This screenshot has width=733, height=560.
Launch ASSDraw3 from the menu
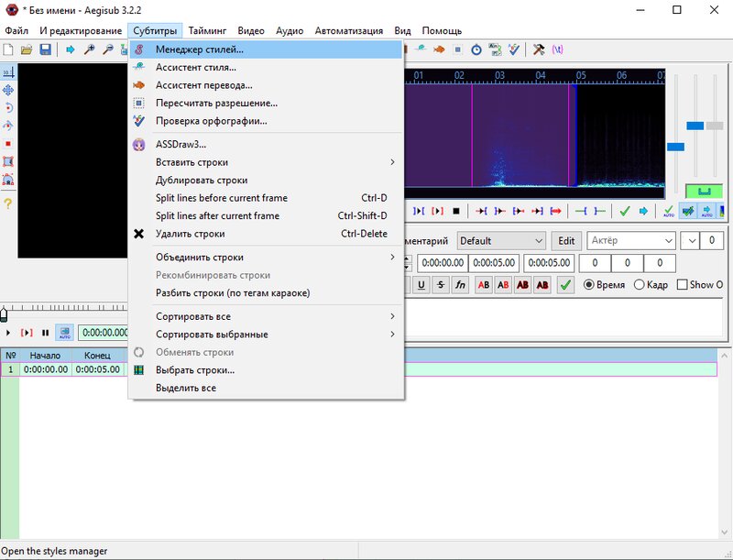(266, 145)
